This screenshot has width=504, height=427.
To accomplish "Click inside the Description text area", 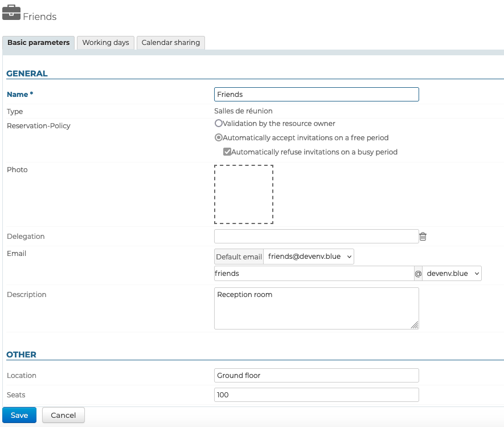I will tap(316, 308).
